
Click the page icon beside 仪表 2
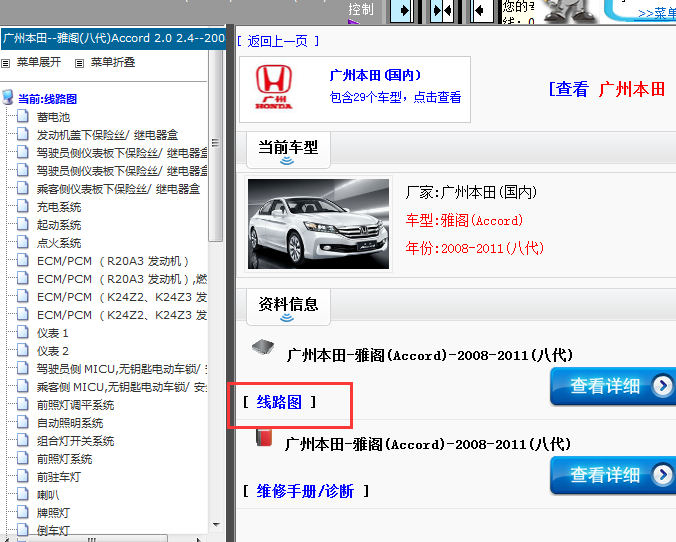23,350
